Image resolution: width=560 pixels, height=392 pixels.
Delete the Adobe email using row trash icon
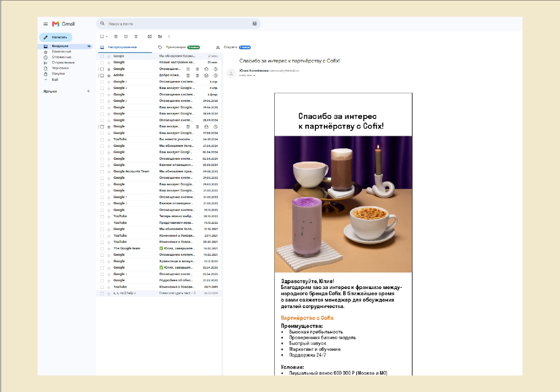pyautogui.click(x=197, y=75)
